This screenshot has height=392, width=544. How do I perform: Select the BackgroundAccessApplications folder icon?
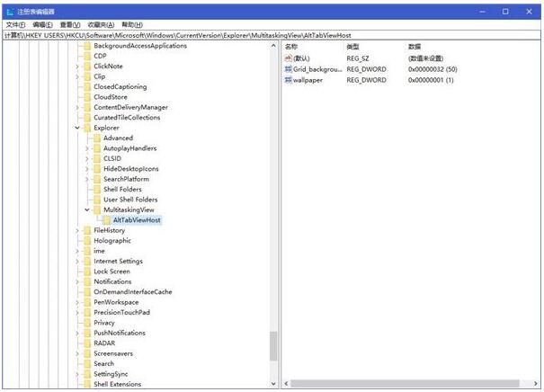pyautogui.click(x=87, y=46)
